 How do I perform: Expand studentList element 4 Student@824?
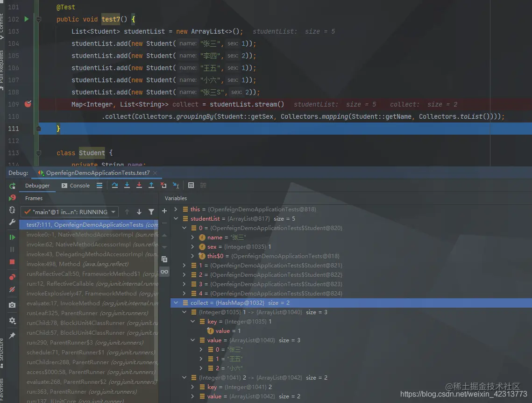[x=184, y=293]
